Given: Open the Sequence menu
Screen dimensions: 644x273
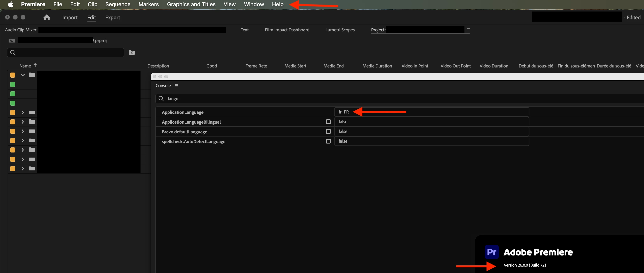Looking at the screenshot, I should point(118,4).
